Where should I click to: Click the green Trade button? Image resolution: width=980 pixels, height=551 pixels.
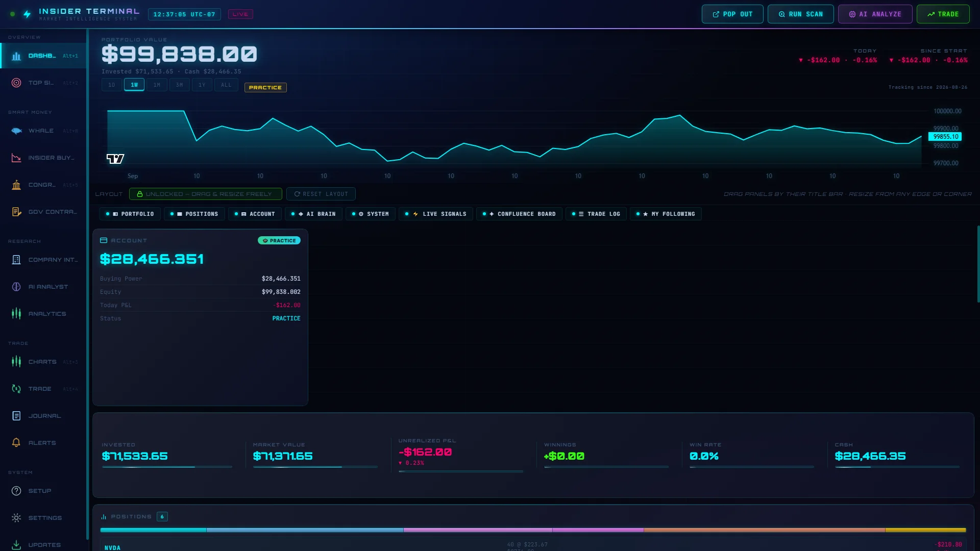[943, 14]
